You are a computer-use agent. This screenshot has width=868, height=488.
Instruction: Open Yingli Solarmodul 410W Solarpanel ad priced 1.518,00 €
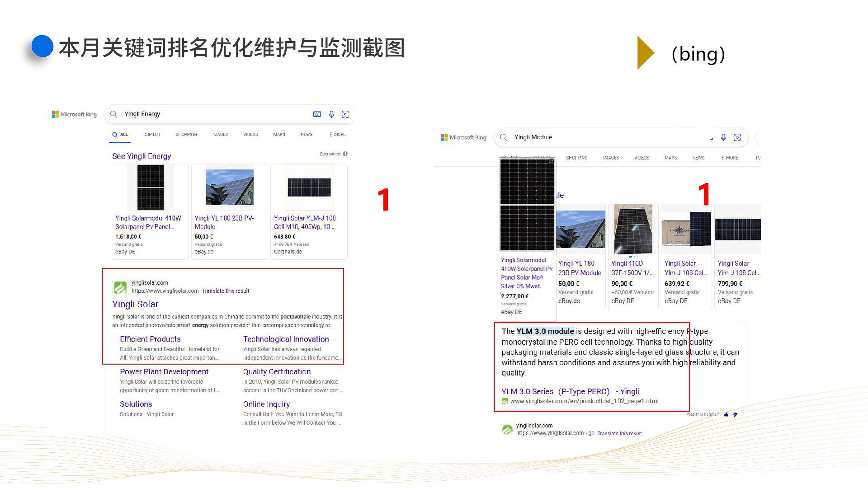[x=150, y=211]
